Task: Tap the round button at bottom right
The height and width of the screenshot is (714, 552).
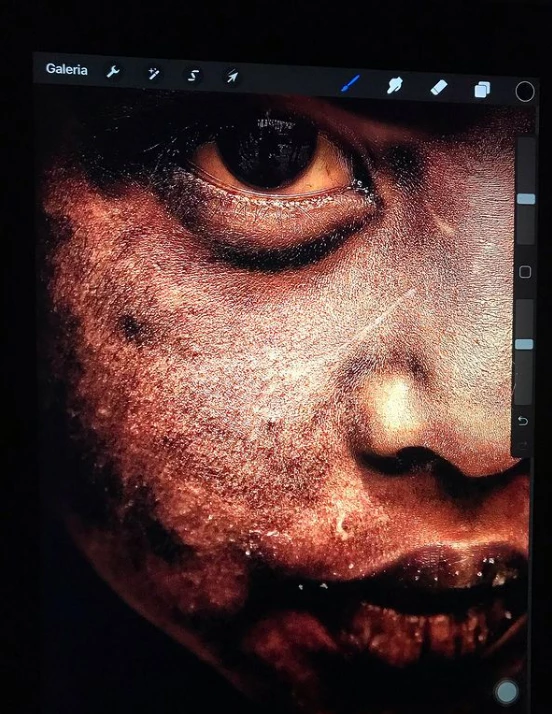Action: tap(506, 692)
